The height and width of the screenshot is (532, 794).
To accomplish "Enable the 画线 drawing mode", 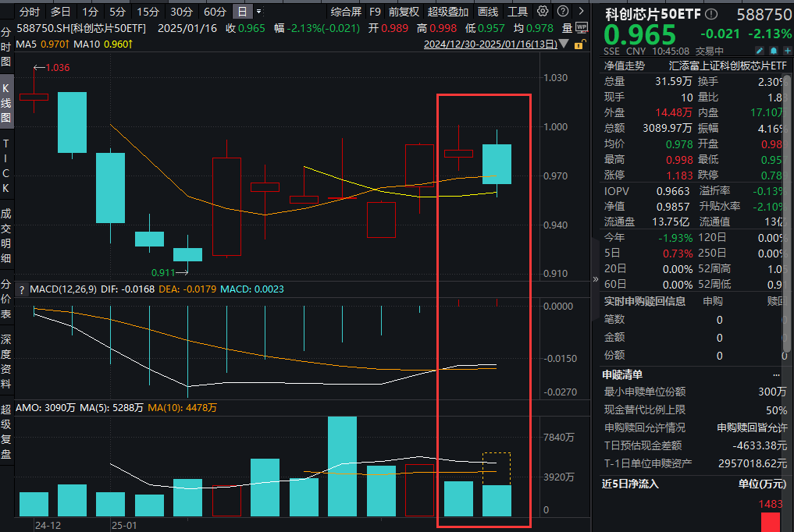I will (x=488, y=12).
